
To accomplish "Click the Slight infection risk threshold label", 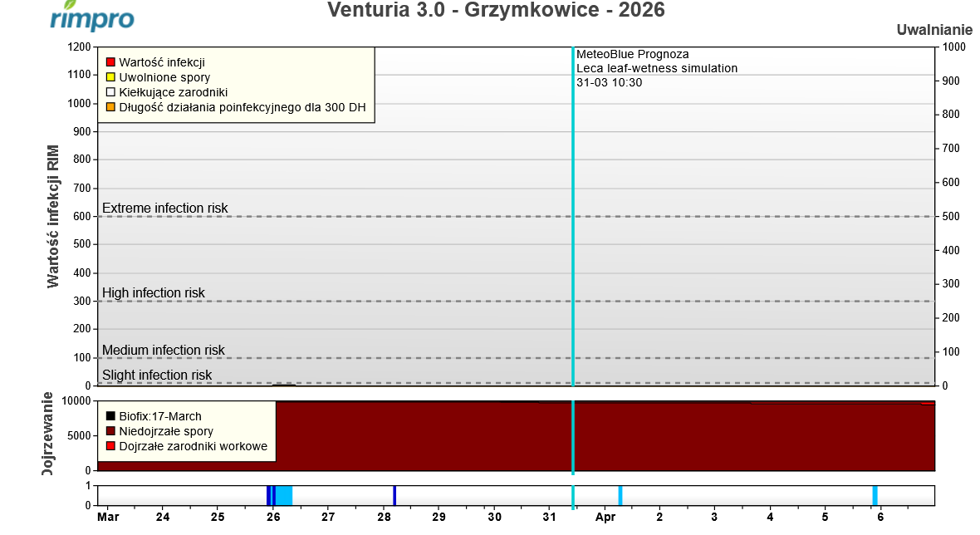I will click(x=156, y=375).
